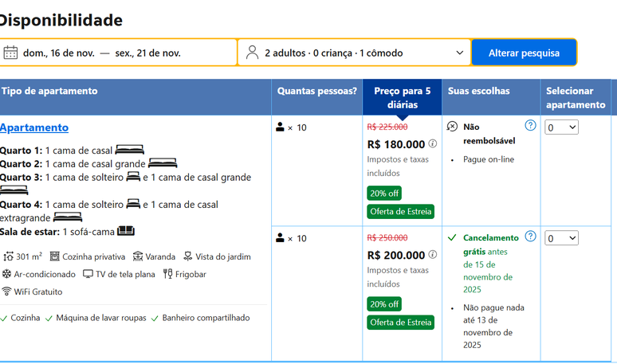Screen dimensions: 617x364
Task: Click the Ar-condicionado snowflake icon
Action: (7, 274)
